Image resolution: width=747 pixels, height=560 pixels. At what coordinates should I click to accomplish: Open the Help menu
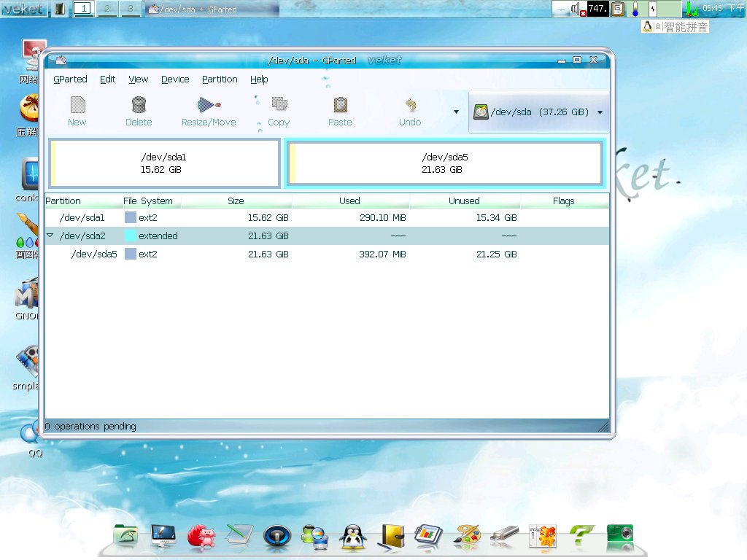(x=259, y=79)
